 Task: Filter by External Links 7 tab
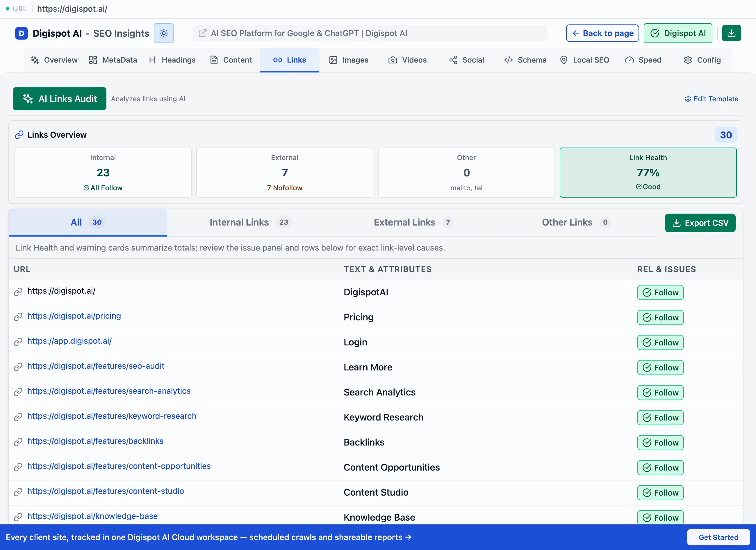(x=413, y=222)
